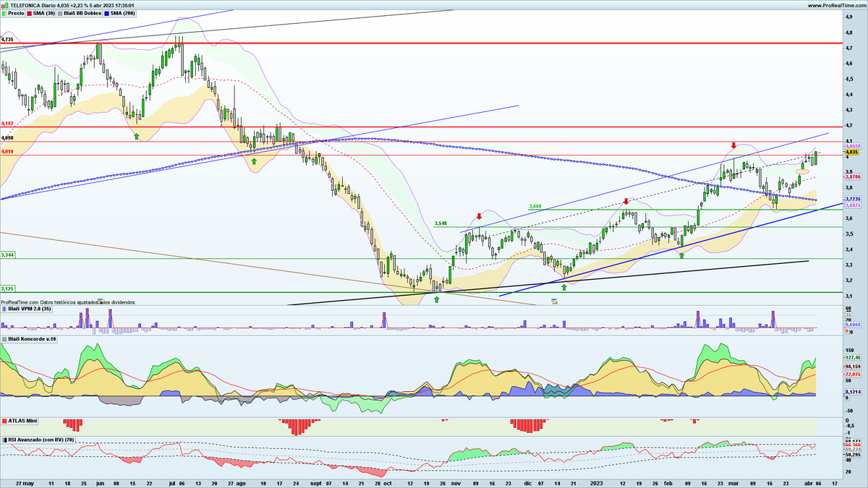Click the ProRealTime.com historical data notice
The width and height of the screenshot is (868, 488).
[x=67, y=302]
